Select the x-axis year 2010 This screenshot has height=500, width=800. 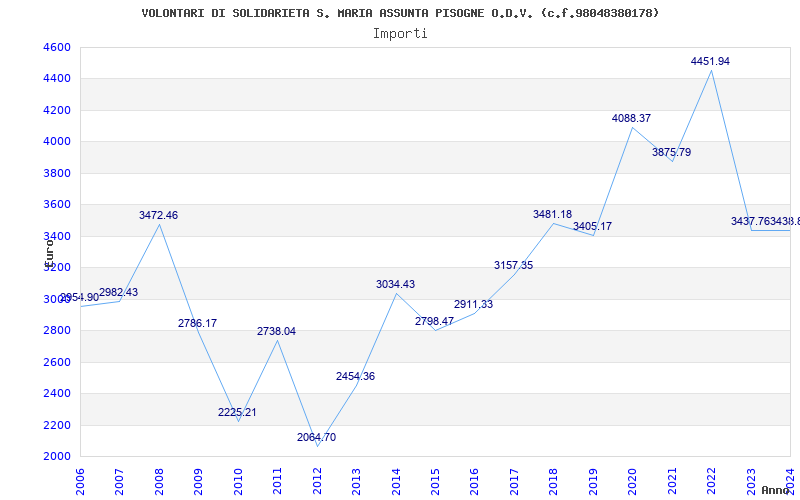pos(238,481)
